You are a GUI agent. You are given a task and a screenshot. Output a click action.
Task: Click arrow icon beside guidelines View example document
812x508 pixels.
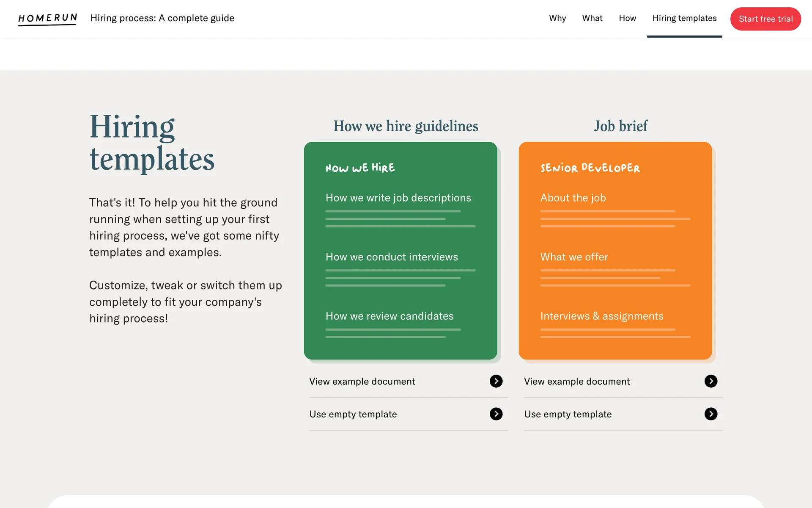[x=496, y=381]
